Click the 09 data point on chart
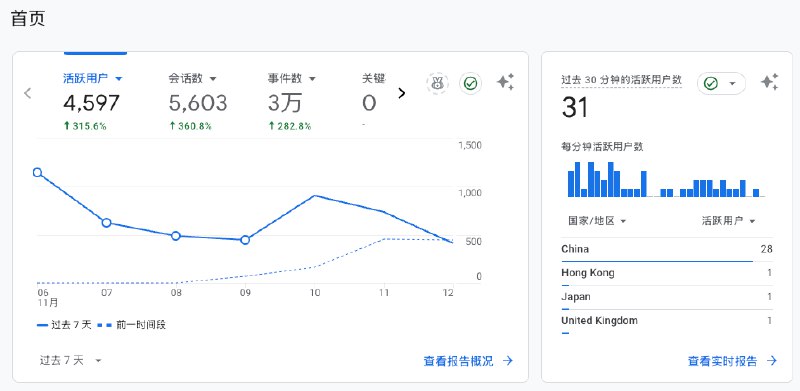The width and height of the screenshot is (800, 391). (x=245, y=240)
